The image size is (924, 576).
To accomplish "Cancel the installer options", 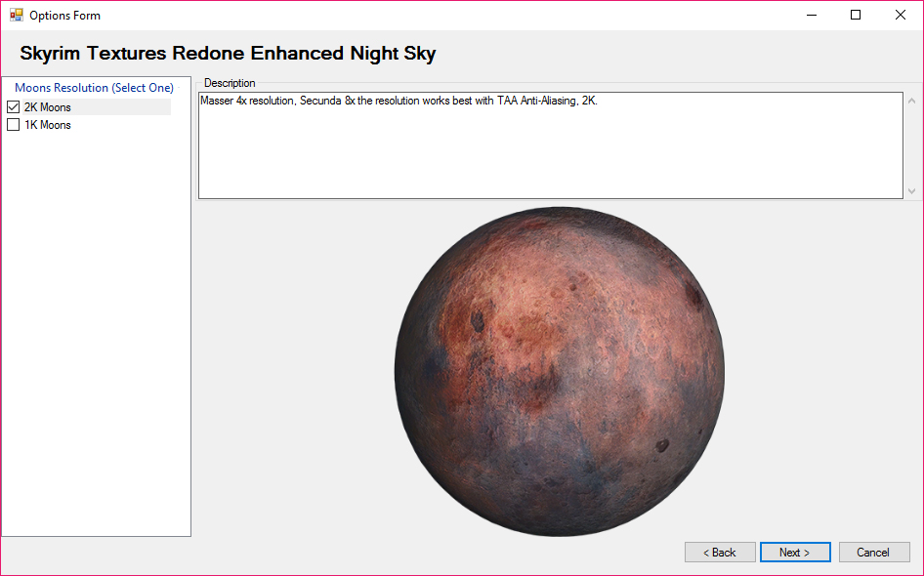I will click(x=873, y=553).
